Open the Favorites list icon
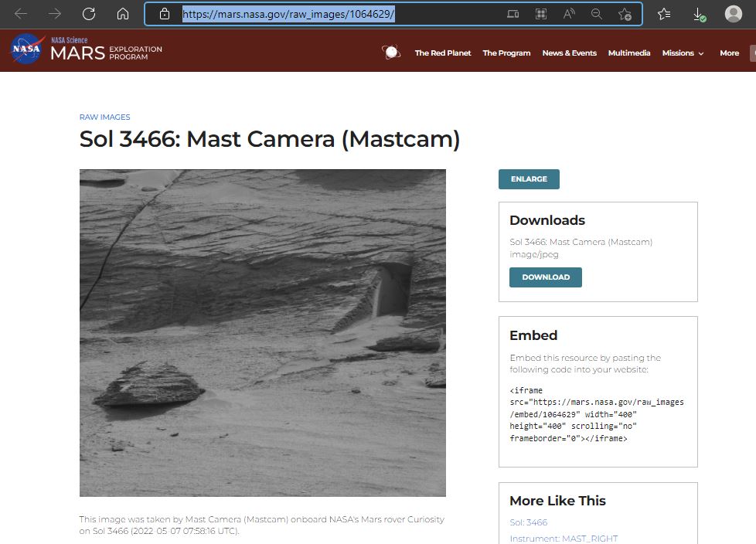This screenshot has width=756, height=544. 664,14
